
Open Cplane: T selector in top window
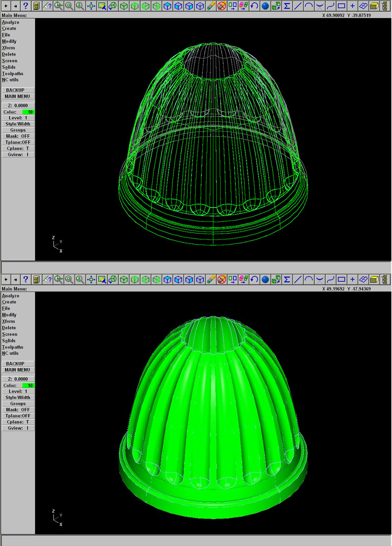(18, 148)
